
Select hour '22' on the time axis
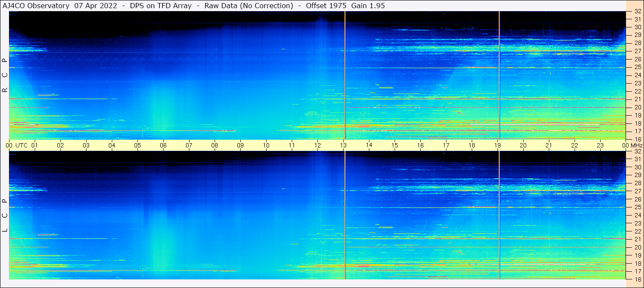575,145
